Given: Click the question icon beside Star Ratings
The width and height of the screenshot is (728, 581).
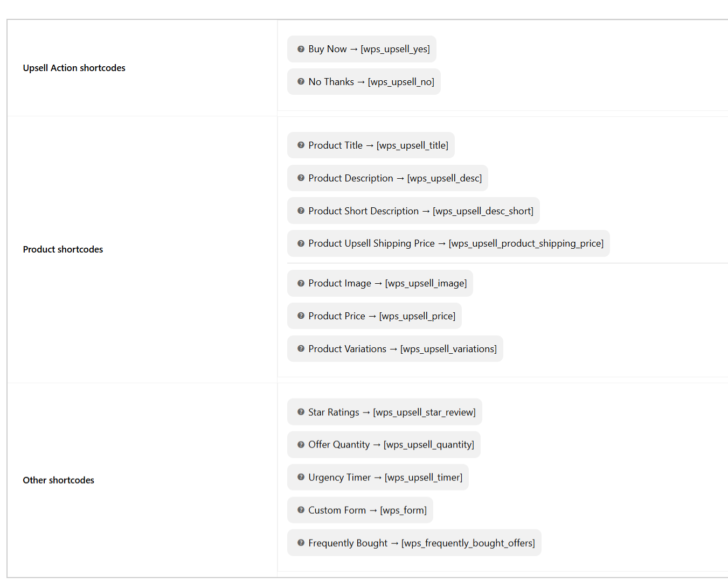Looking at the screenshot, I should pos(301,412).
